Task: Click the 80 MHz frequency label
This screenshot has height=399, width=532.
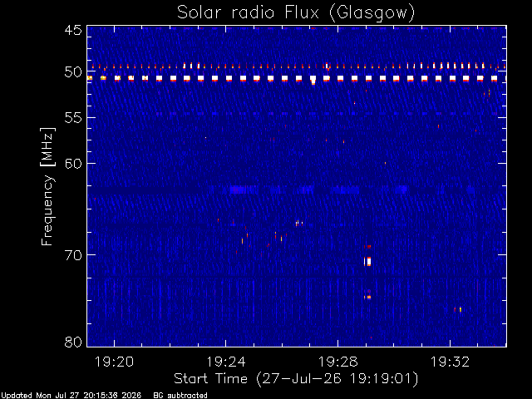Action: (x=73, y=342)
